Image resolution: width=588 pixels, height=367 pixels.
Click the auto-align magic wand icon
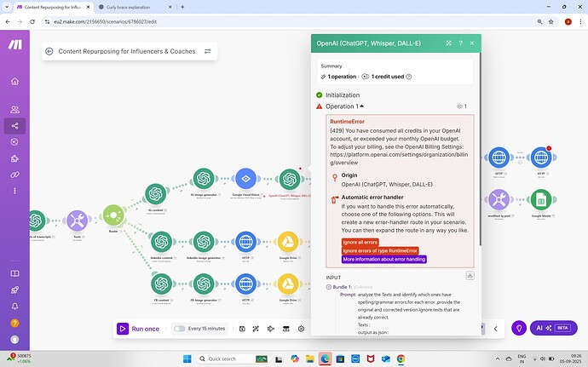[256, 329]
